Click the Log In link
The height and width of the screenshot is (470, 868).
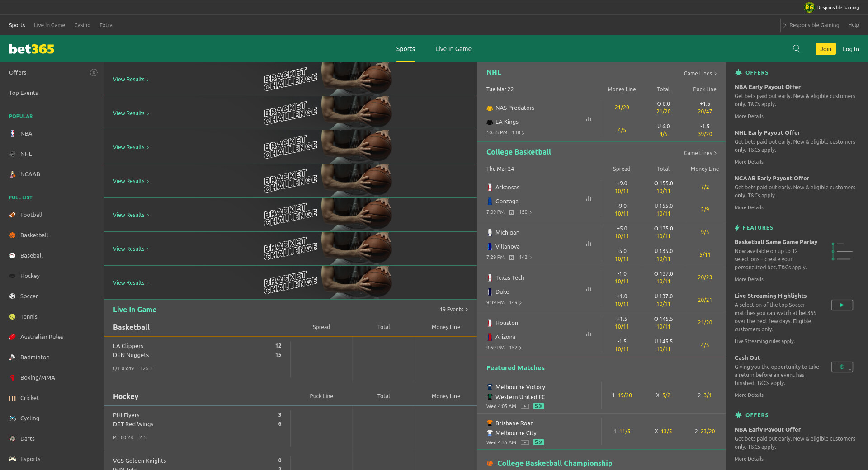[850, 49]
